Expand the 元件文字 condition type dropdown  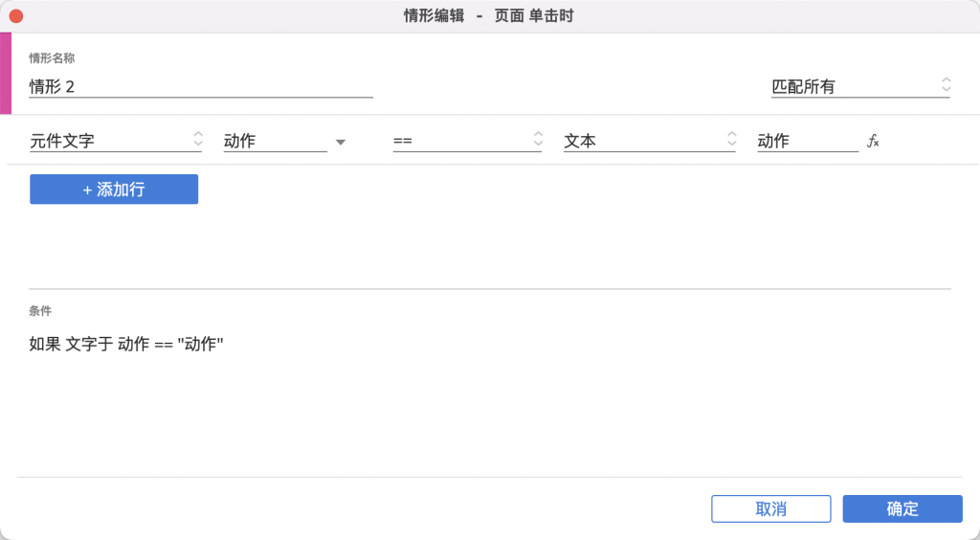pyautogui.click(x=116, y=141)
